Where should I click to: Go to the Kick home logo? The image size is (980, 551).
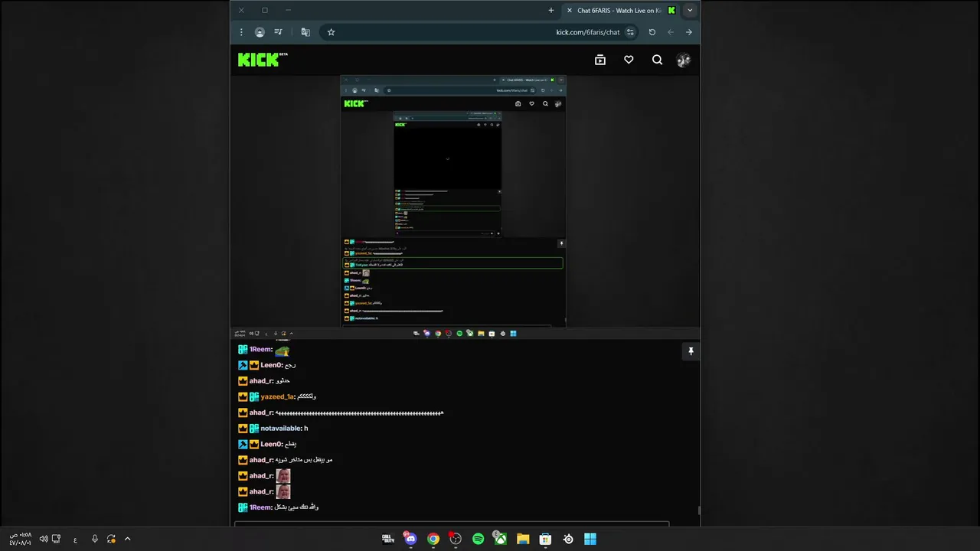[x=263, y=60]
